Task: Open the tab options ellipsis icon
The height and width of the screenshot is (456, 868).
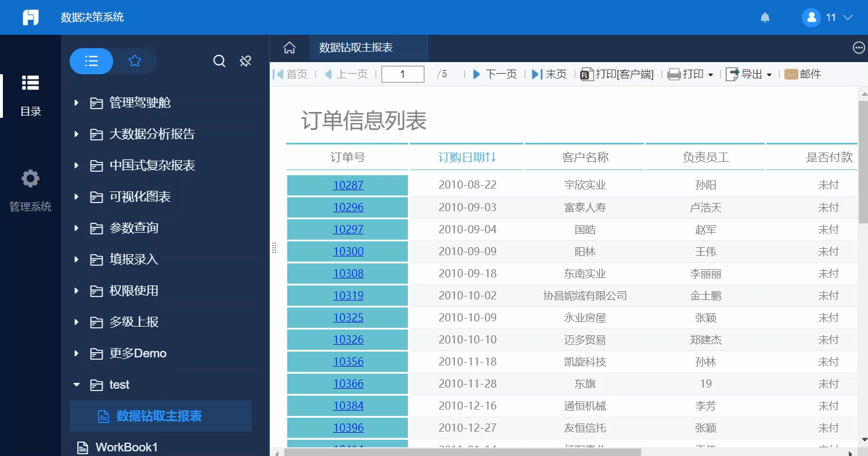Action: pyautogui.click(x=859, y=48)
